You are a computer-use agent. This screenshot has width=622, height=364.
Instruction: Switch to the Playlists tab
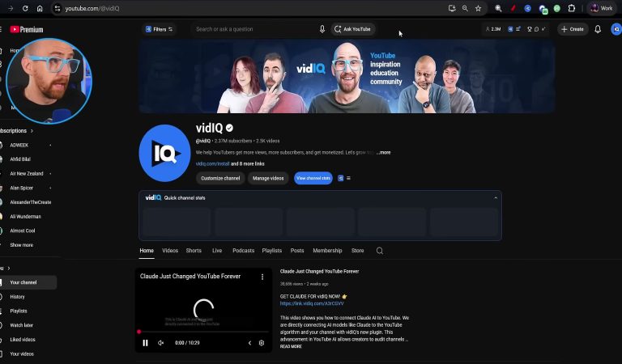pos(272,251)
